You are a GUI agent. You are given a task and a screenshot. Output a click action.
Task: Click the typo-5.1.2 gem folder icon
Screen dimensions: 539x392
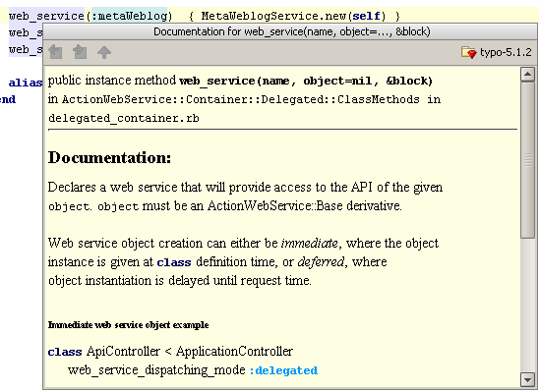pos(469,52)
